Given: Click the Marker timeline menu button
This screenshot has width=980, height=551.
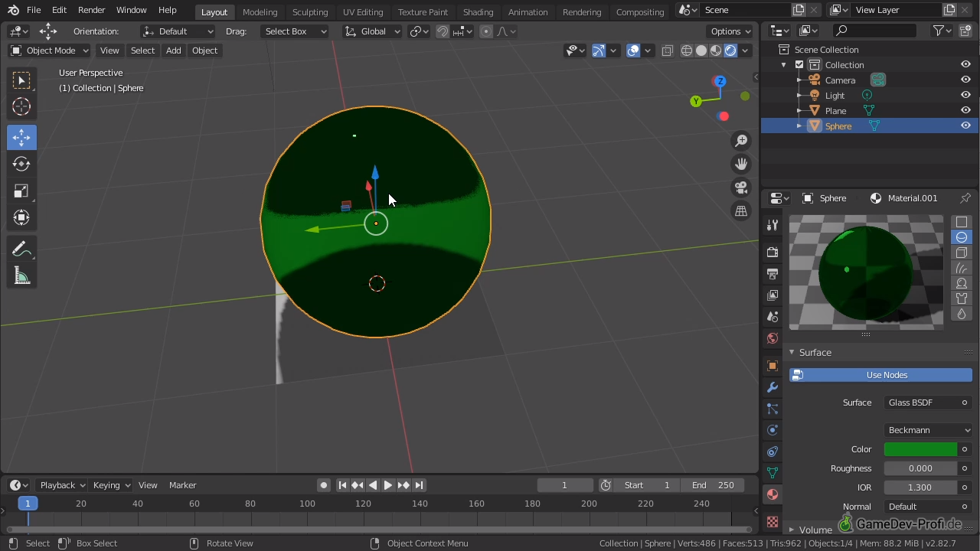Looking at the screenshot, I should pyautogui.click(x=182, y=485).
